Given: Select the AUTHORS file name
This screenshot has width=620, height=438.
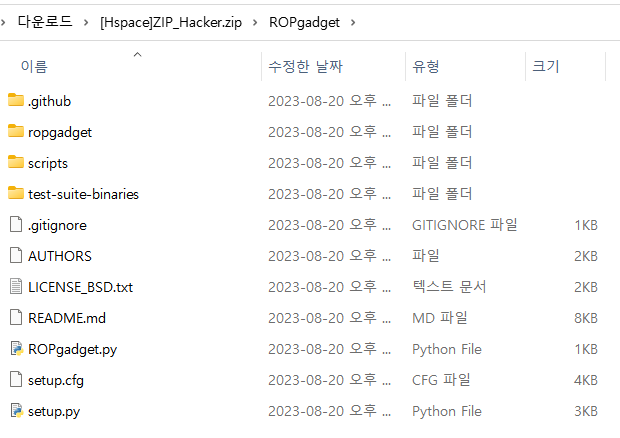Looking at the screenshot, I should 60,256.
